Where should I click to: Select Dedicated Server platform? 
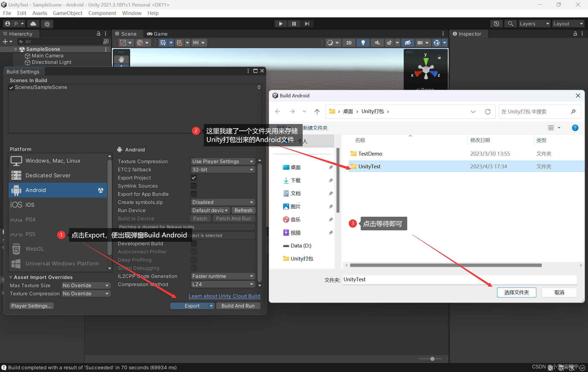click(58, 176)
